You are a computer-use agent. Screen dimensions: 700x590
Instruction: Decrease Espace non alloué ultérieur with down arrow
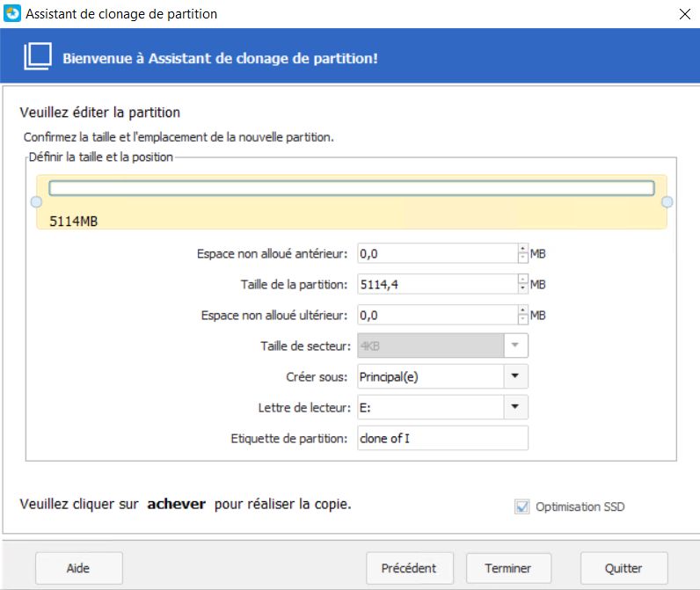(522, 320)
